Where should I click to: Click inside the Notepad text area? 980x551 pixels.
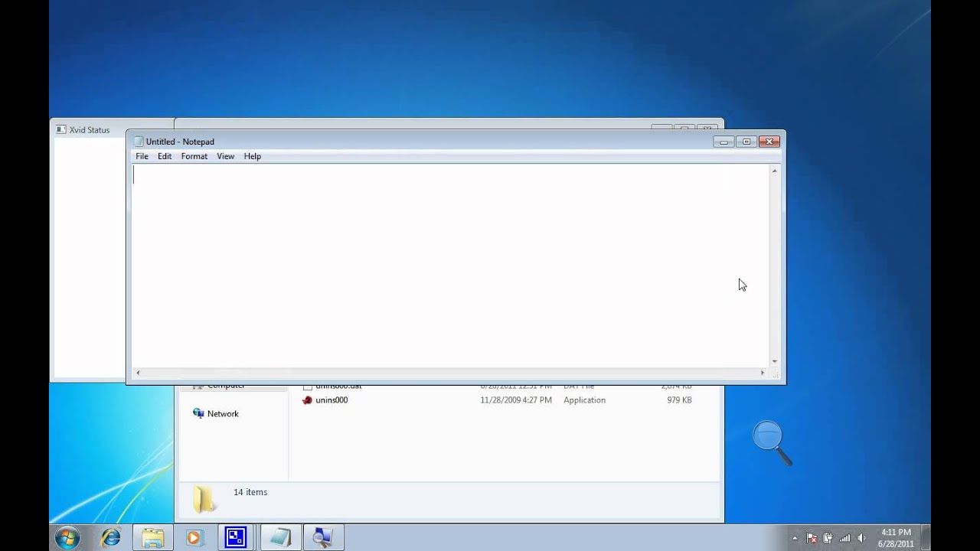tap(450, 265)
